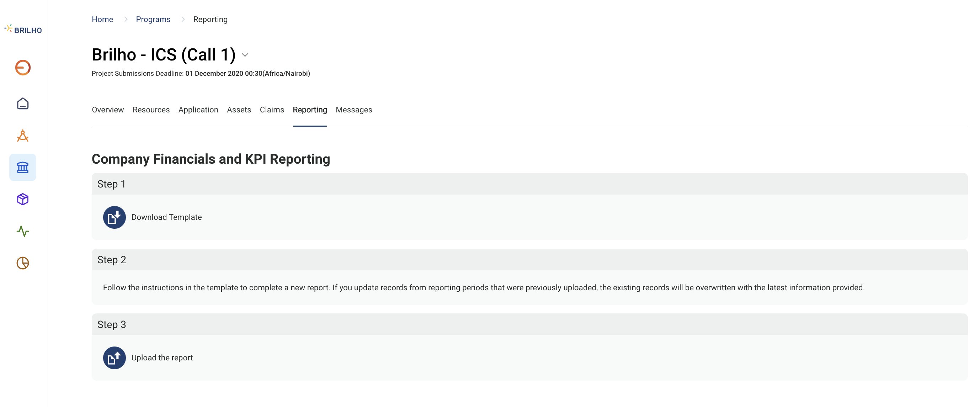Click the Step 2 instructions paragraph
Image resolution: width=980 pixels, height=407 pixels.
(484, 288)
